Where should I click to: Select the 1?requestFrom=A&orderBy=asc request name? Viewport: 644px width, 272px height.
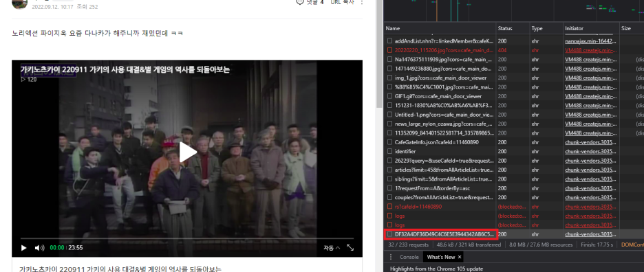(432, 188)
